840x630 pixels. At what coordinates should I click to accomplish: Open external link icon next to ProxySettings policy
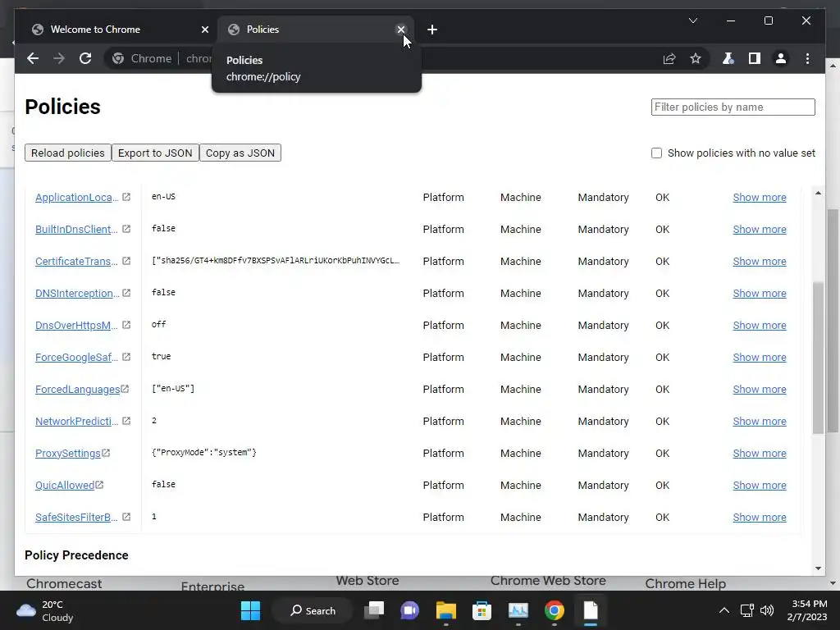click(106, 453)
